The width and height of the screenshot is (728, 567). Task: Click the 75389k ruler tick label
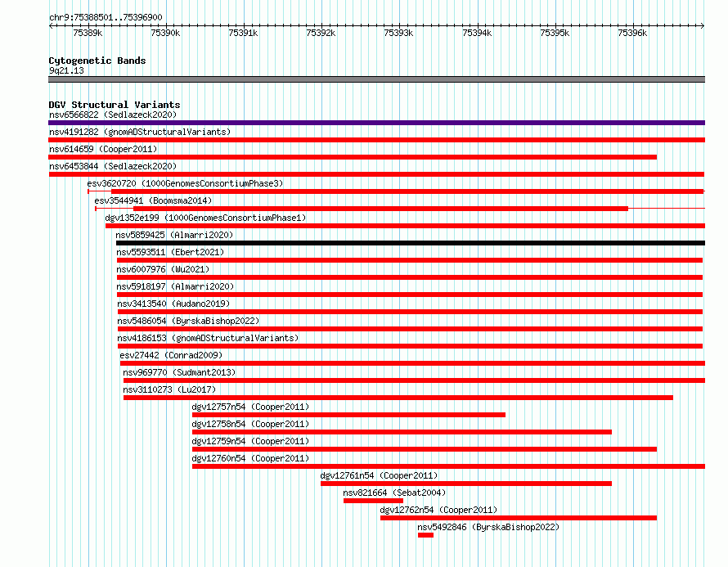(x=88, y=33)
